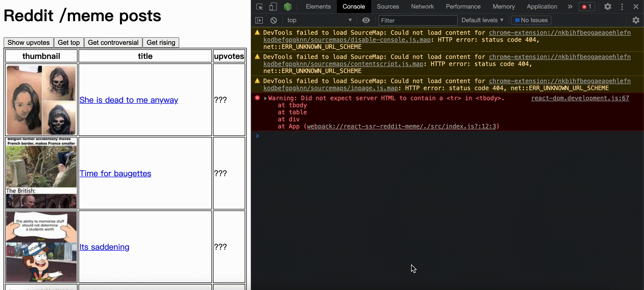Focus the console Filter input field
The height and width of the screenshot is (290, 644).
(418, 20)
